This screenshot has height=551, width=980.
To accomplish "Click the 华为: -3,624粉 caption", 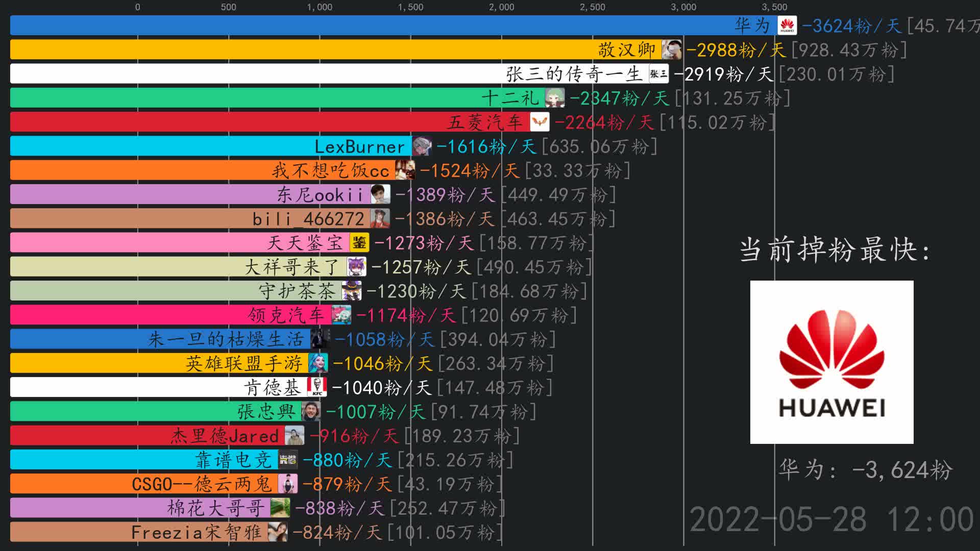I will pos(866,469).
